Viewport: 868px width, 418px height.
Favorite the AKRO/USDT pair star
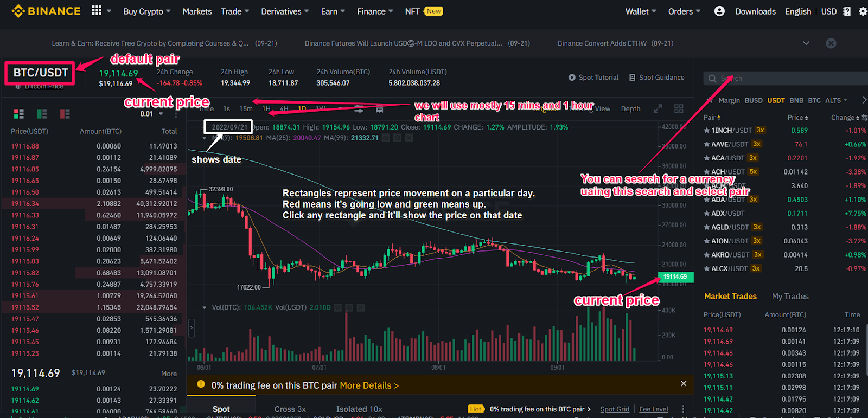point(706,255)
